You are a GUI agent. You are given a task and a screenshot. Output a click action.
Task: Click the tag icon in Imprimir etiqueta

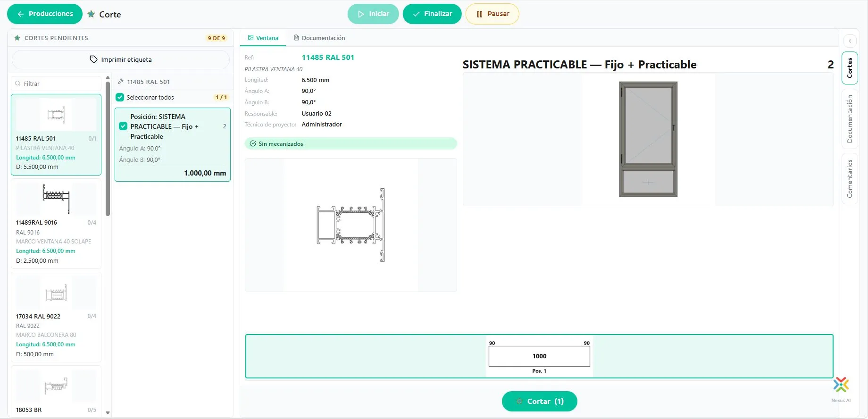click(x=93, y=59)
